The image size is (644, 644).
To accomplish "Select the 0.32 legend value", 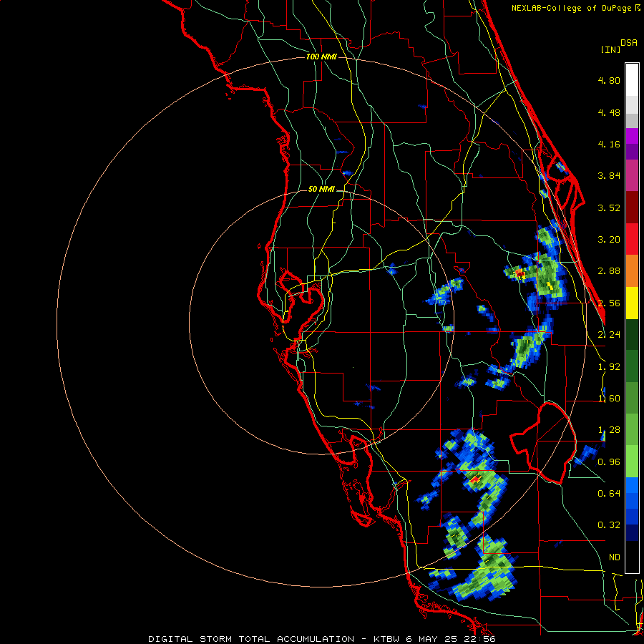I will [609, 525].
